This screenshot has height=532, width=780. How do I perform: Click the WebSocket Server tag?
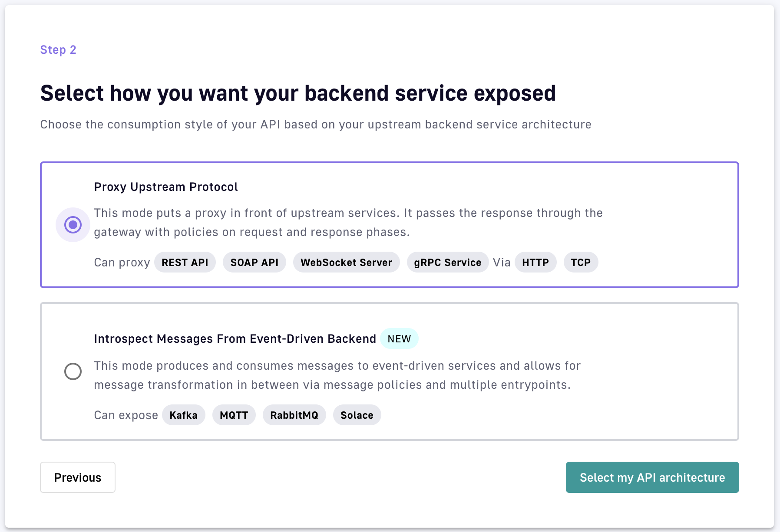click(346, 263)
